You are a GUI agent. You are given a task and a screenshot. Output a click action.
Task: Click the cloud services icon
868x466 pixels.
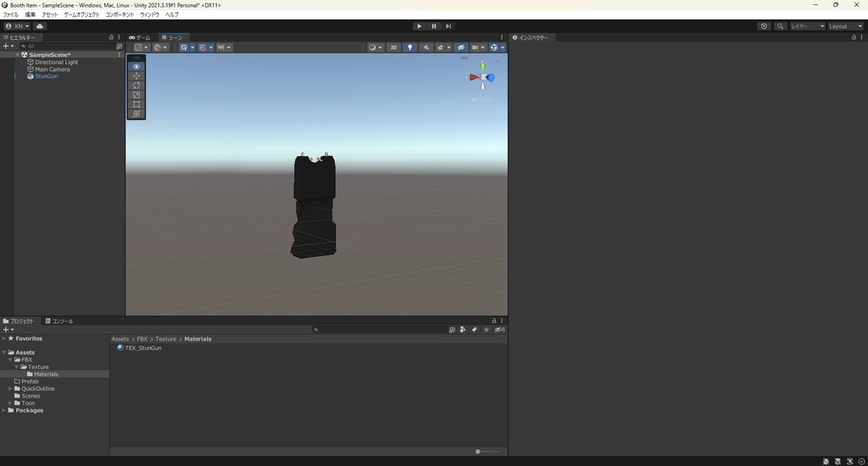coord(40,26)
